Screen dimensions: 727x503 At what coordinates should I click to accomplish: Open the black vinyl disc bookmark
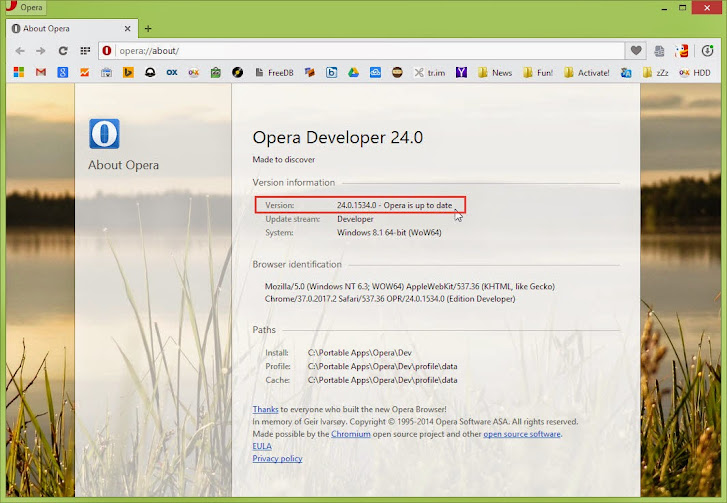237,72
